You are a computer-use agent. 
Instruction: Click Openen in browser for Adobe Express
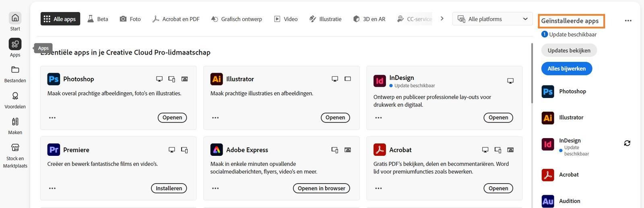click(321, 188)
